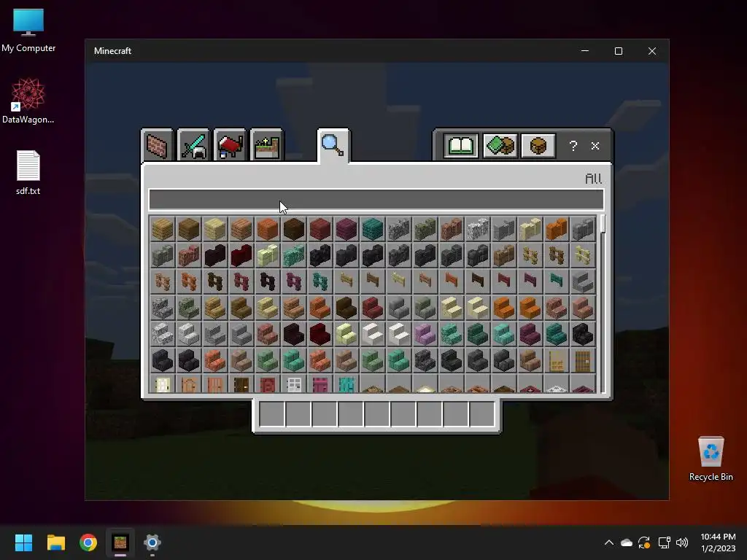Open the Items tab with red bed icon
The width and height of the screenshot is (747, 560).
(x=230, y=145)
